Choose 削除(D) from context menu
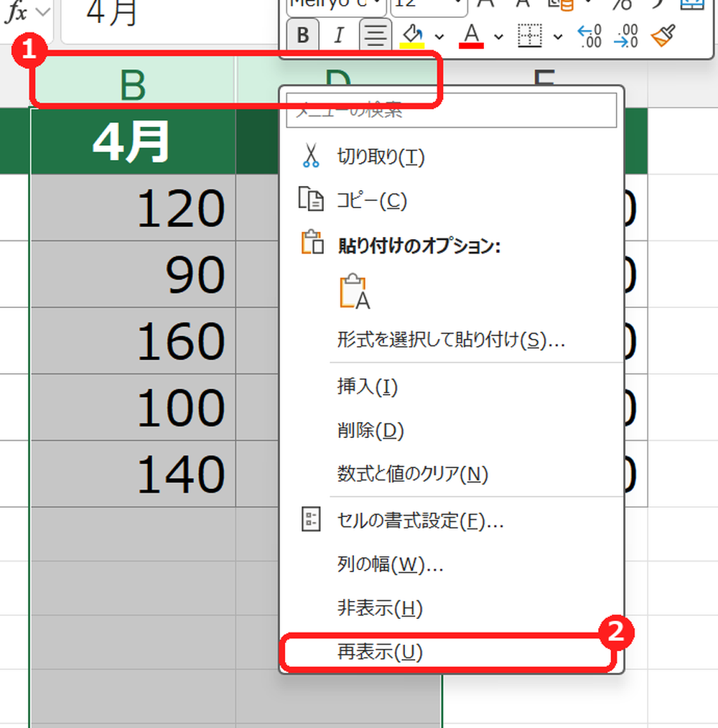The height and width of the screenshot is (728, 718). [452, 430]
